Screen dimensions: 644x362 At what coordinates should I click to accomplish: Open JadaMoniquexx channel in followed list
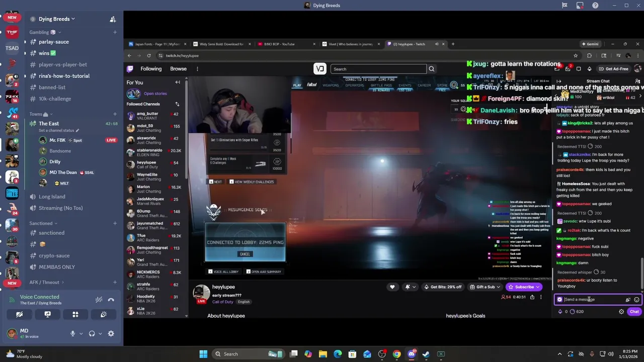[155, 201]
